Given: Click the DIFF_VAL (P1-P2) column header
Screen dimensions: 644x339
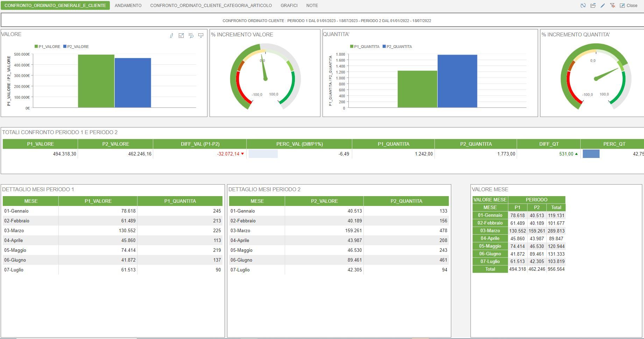Looking at the screenshot, I should pyautogui.click(x=200, y=144).
